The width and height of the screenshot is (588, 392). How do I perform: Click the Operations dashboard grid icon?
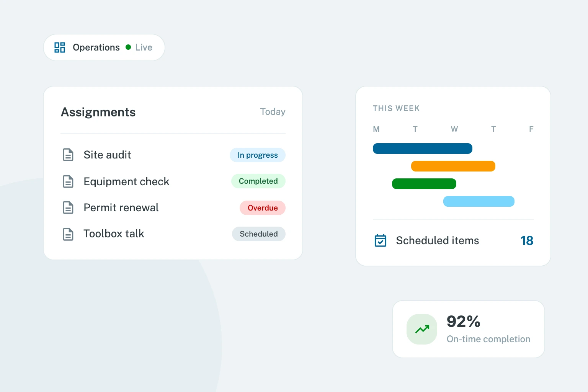point(60,47)
